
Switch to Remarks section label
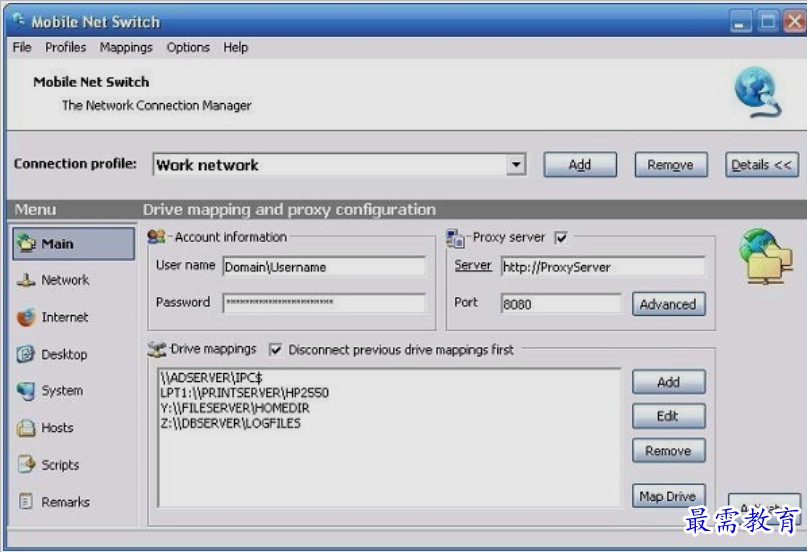coord(65,502)
